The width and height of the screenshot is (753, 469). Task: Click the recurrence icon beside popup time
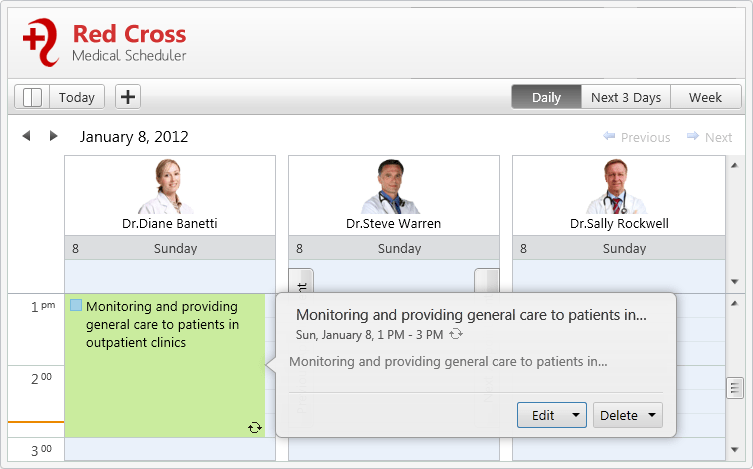click(x=456, y=334)
